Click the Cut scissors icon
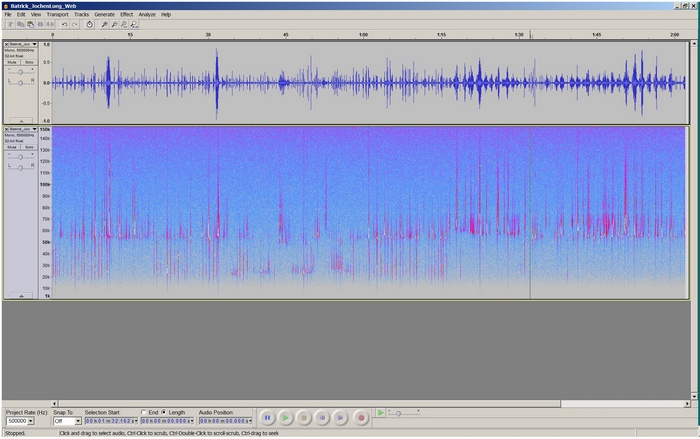The image size is (700, 439). [10, 25]
